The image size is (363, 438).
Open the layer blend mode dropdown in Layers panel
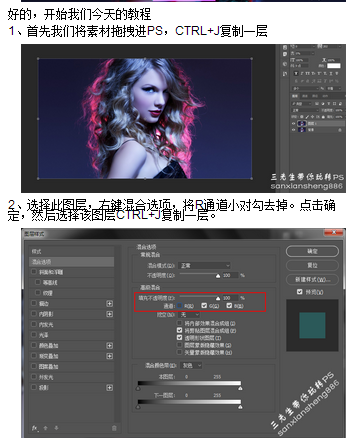click(305, 110)
